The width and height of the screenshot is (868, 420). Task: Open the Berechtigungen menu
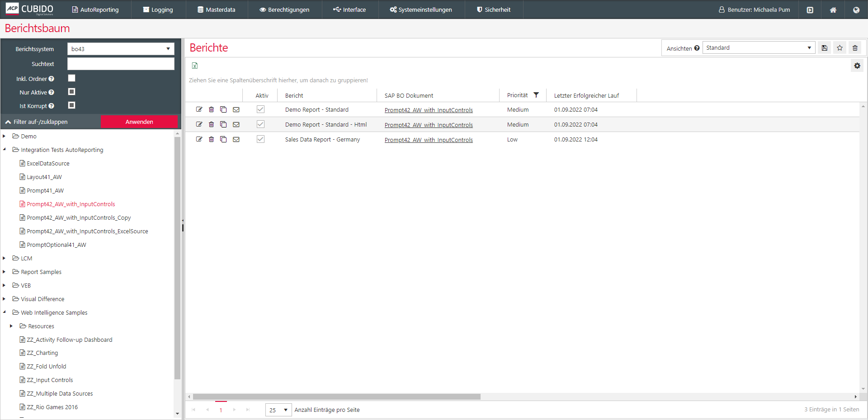point(284,9)
